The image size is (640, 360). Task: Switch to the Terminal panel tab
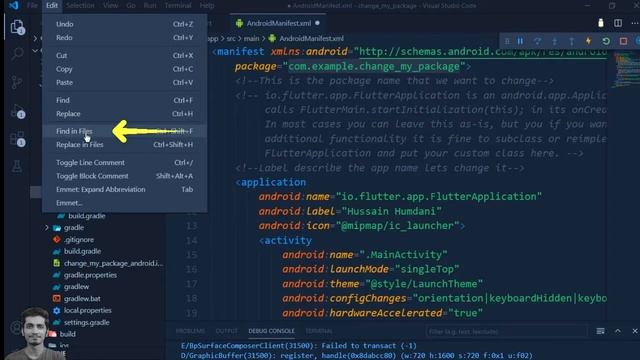click(x=319, y=331)
